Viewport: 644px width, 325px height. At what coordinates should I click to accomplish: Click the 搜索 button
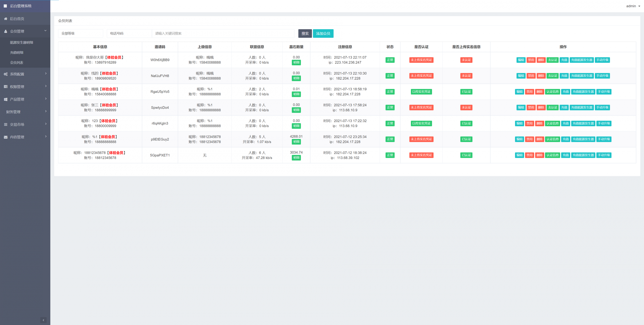coord(305,33)
